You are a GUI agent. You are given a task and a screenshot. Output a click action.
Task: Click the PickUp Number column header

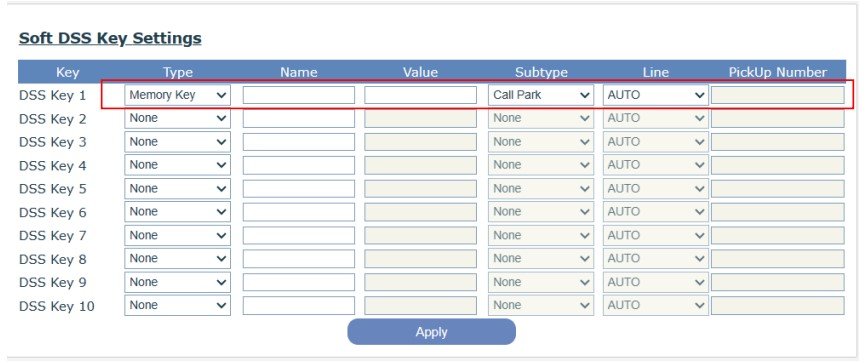click(778, 72)
